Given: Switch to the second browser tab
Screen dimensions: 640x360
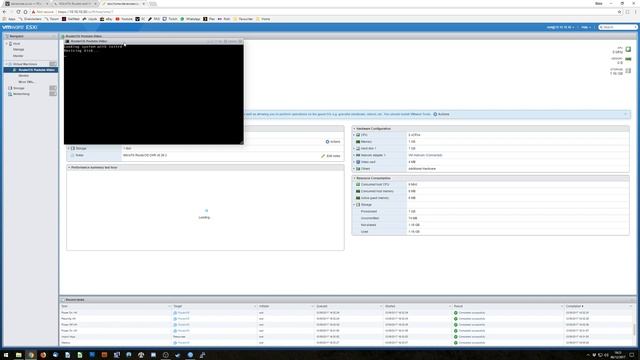Looking at the screenshot, I should tap(75, 4).
